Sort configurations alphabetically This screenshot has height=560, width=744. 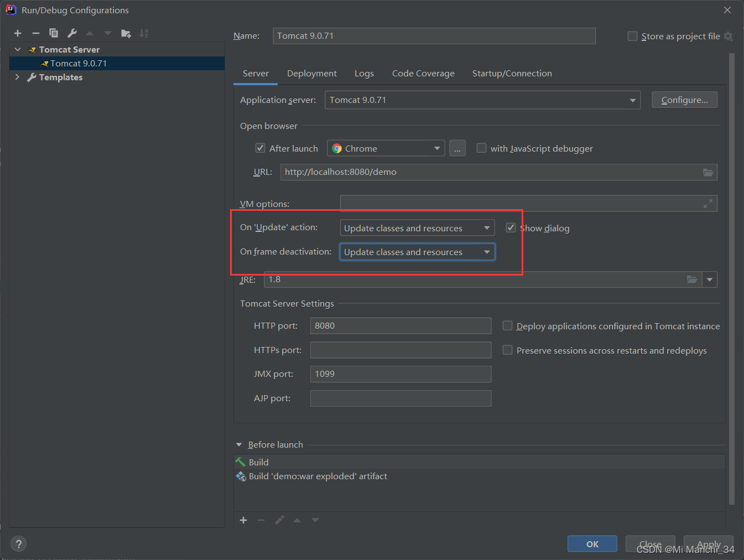click(x=144, y=33)
